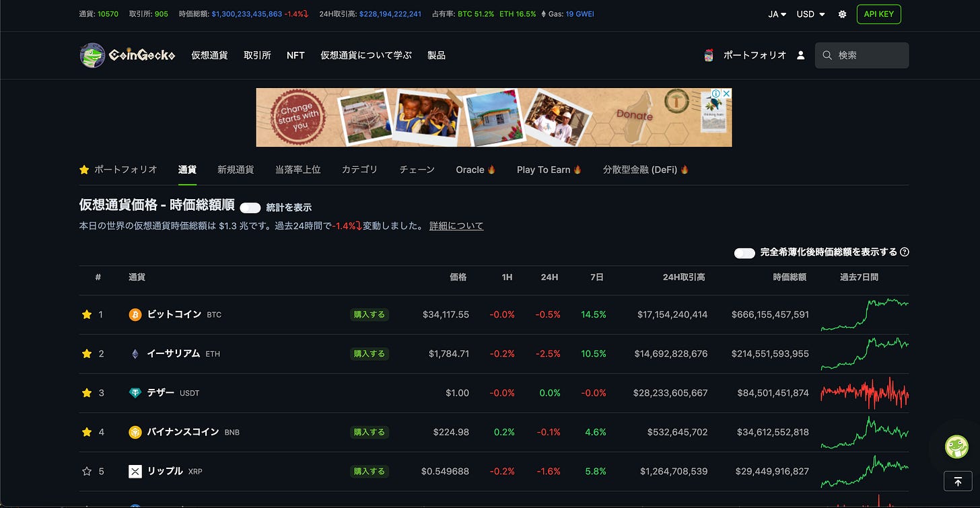Click the scroll-to-top arrow button

[957, 480]
